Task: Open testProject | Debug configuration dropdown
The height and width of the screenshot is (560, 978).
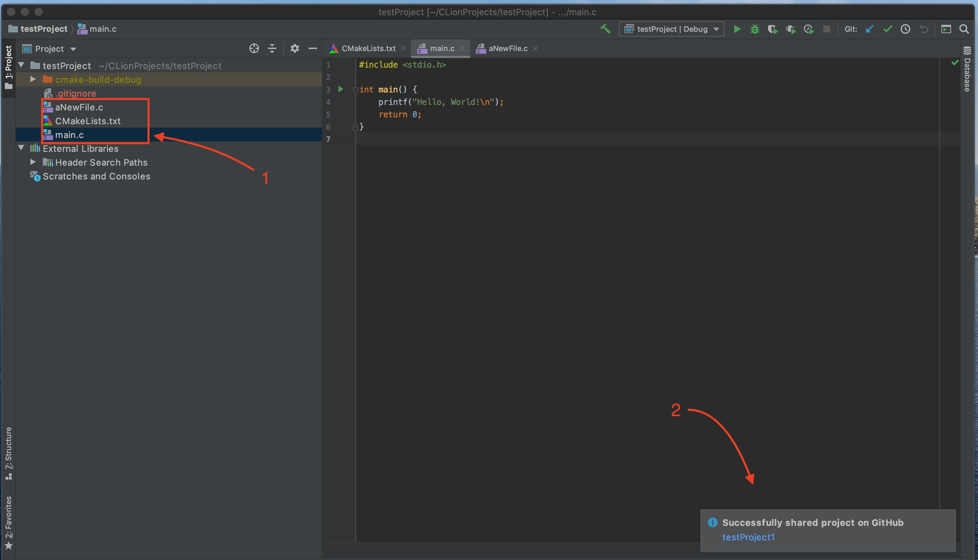Action: tap(671, 29)
